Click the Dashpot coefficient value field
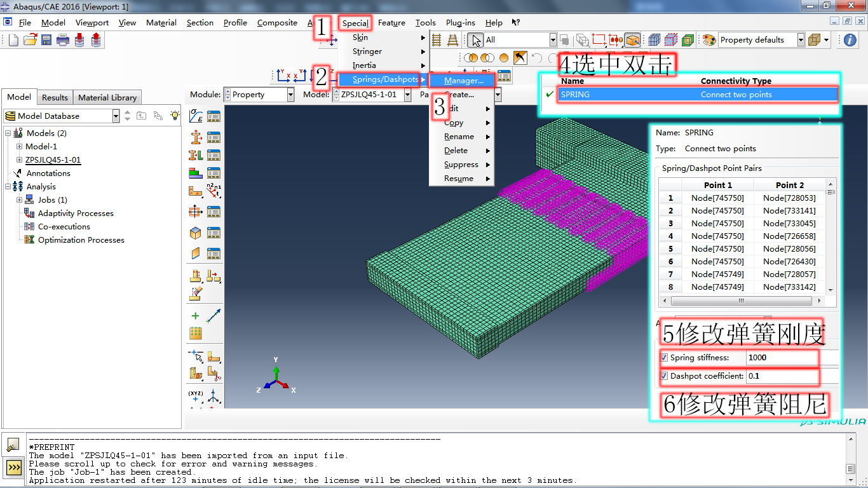868x488 pixels. pyautogui.click(x=782, y=376)
